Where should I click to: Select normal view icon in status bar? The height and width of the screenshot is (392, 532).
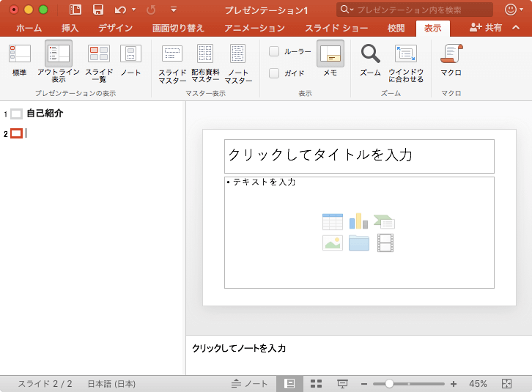290,384
